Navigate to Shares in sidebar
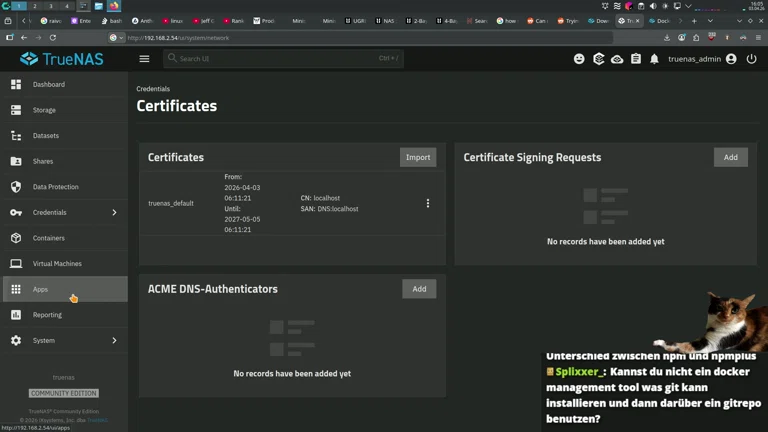 [x=43, y=161]
